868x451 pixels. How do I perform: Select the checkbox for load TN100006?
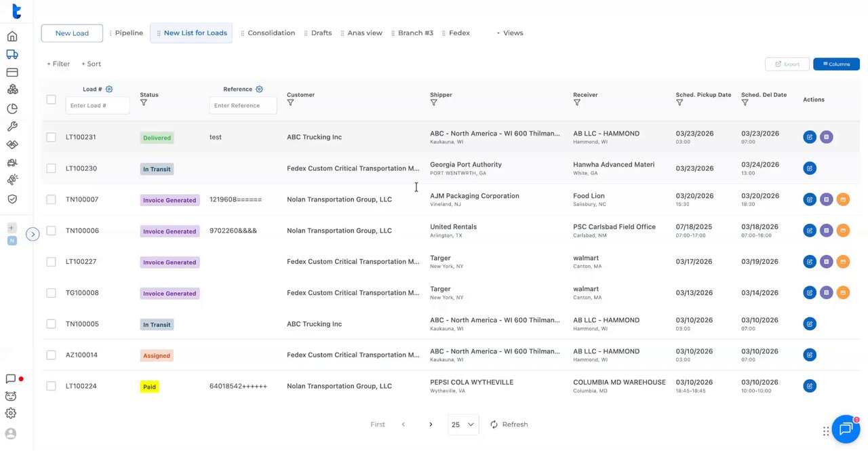[51, 231]
